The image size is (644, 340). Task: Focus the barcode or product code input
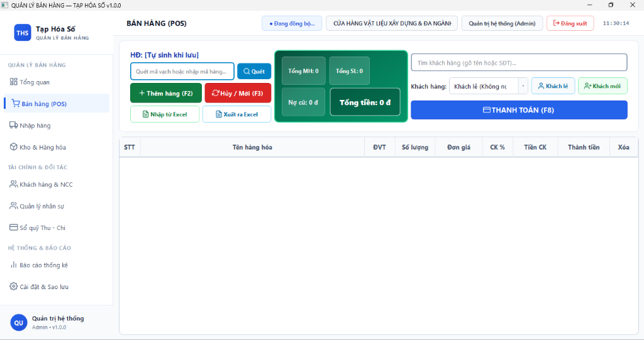pyautogui.click(x=182, y=72)
